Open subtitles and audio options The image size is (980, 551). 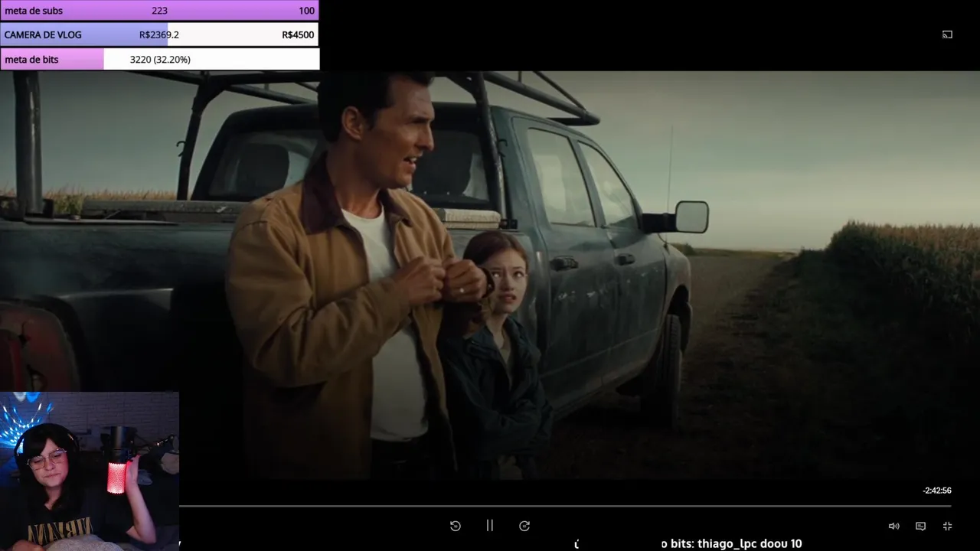click(920, 526)
